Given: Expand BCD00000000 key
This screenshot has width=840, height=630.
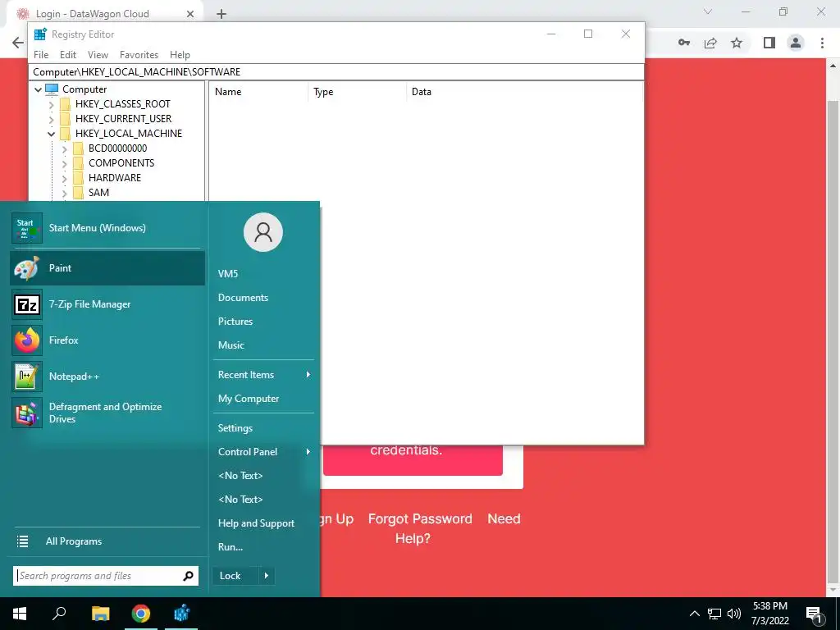Looking at the screenshot, I should [x=64, y=149].
